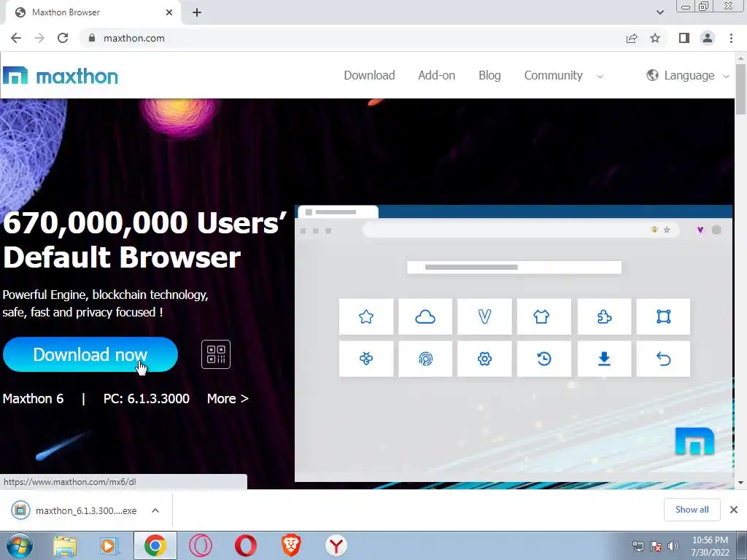Open a new tab with plus button
Viewport: 747px width, 560px height.
pyautogui.click(x=197, y=12)
